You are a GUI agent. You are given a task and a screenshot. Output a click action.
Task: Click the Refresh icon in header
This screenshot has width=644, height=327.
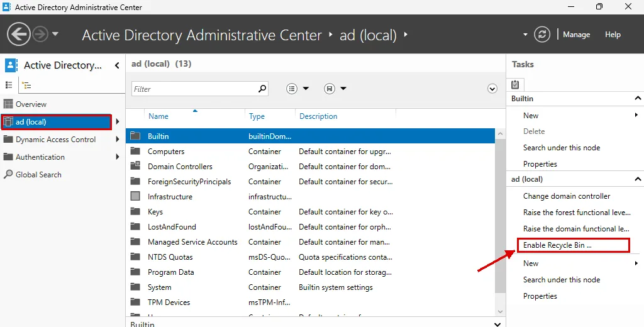pos(542,35)
